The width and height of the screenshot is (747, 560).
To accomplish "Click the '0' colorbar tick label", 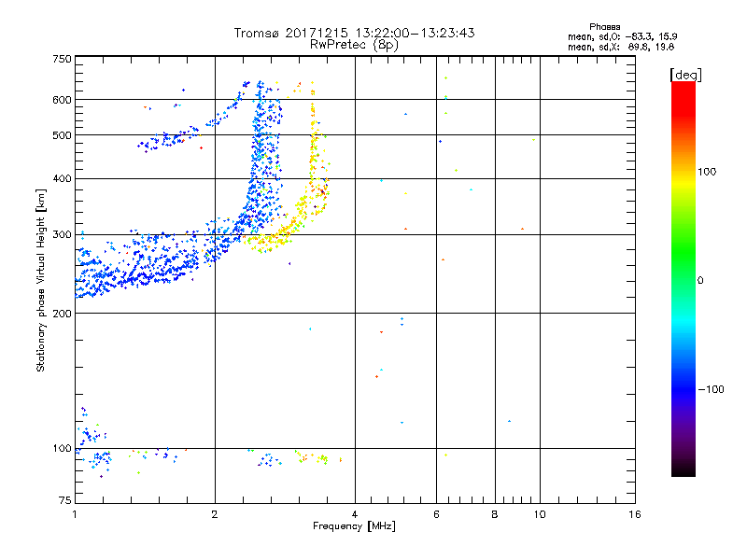I will (699, 281).
